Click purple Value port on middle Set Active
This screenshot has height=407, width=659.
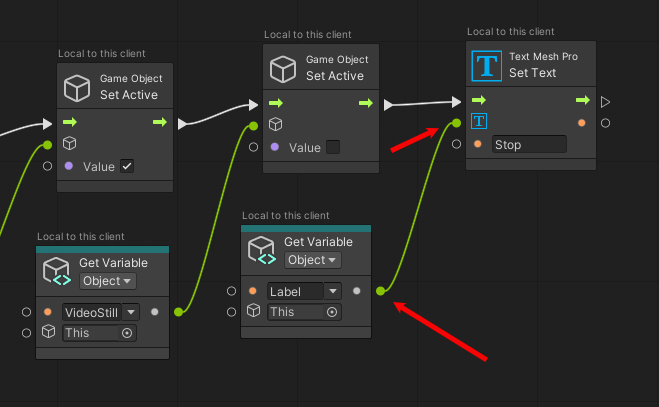tap(275, 147)
